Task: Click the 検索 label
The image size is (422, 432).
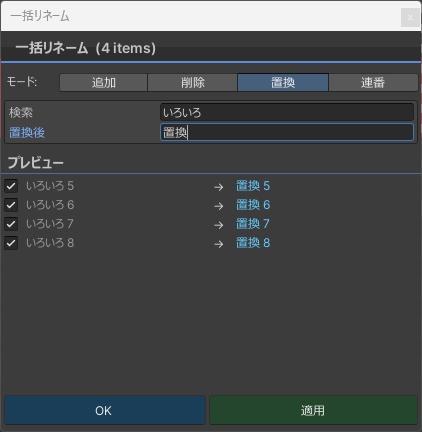Action: tap(21, 112)
